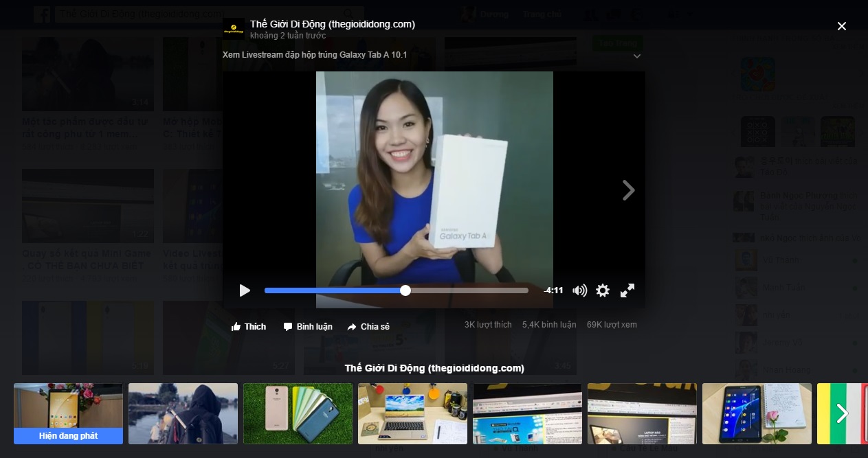
Task: Like the video with Thích button
Action: pos(249,326)
